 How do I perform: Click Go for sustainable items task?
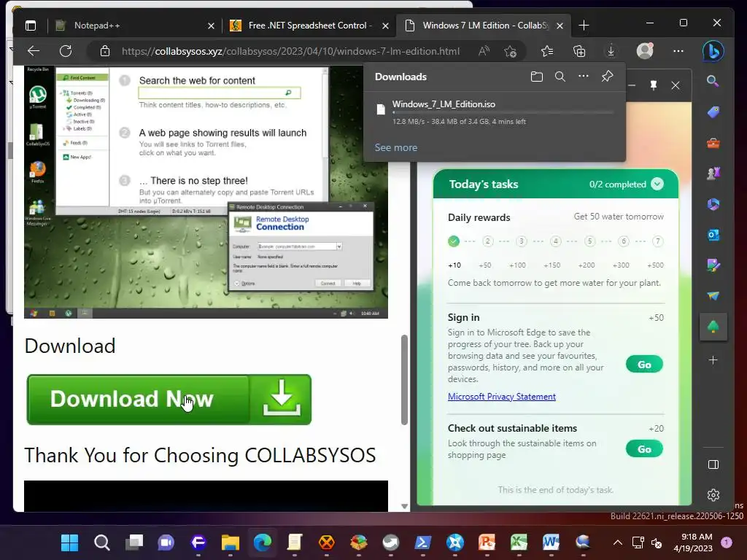(x=644, y=449)
